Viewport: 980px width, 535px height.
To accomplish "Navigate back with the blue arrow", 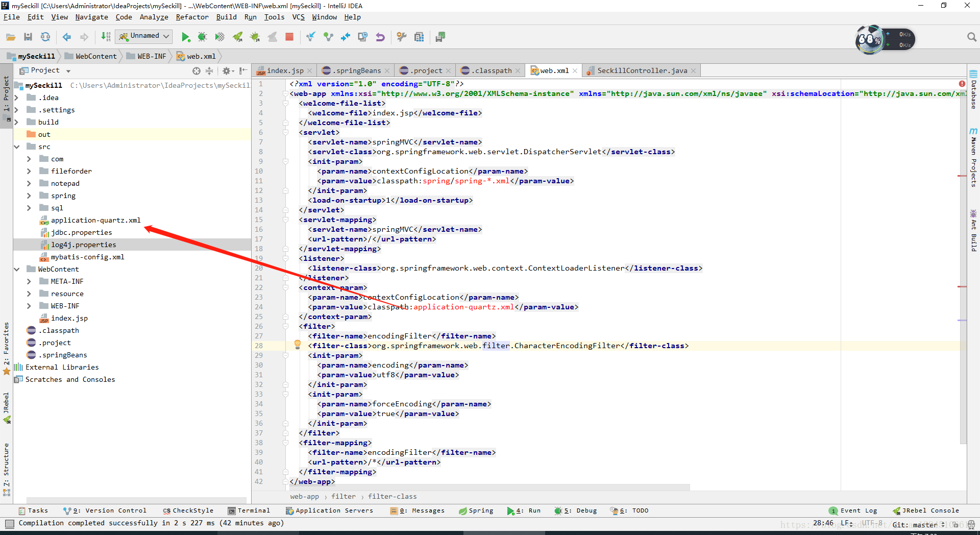I will pyautogui.click(x=67, y=37).
